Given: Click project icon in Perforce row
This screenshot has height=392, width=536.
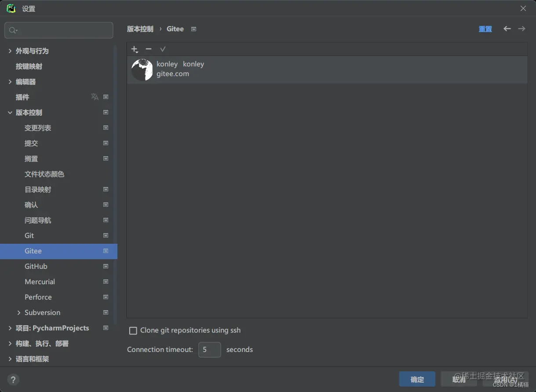Looking at the screenshot, I should [106, 297].
